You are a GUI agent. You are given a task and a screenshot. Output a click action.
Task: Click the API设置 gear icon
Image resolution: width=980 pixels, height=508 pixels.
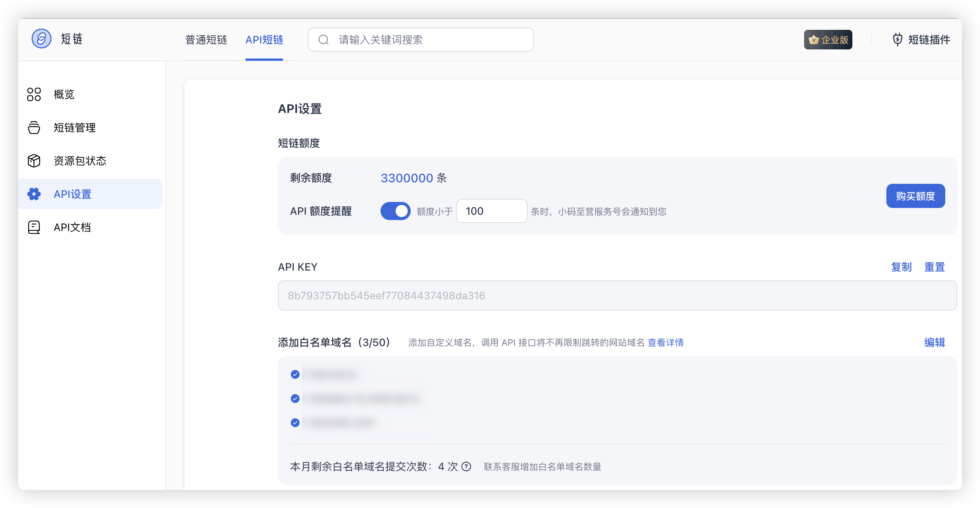pos(34,194)
